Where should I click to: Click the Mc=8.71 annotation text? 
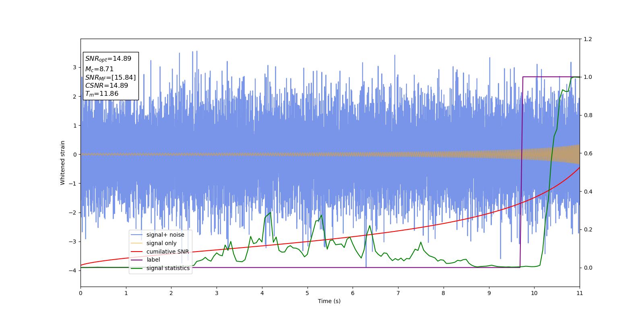point(99,69)
